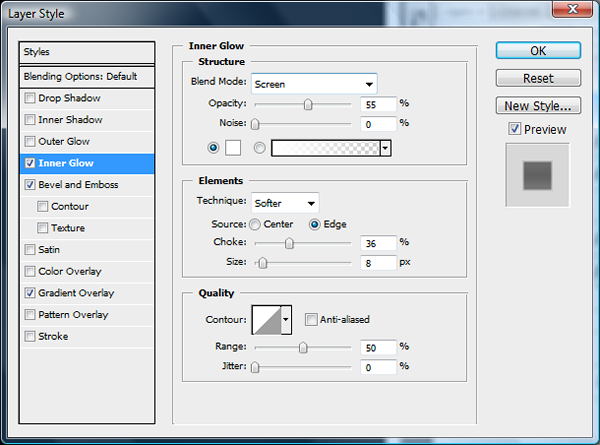Enable the Drop Shadow checkbox

click(30, 98)
